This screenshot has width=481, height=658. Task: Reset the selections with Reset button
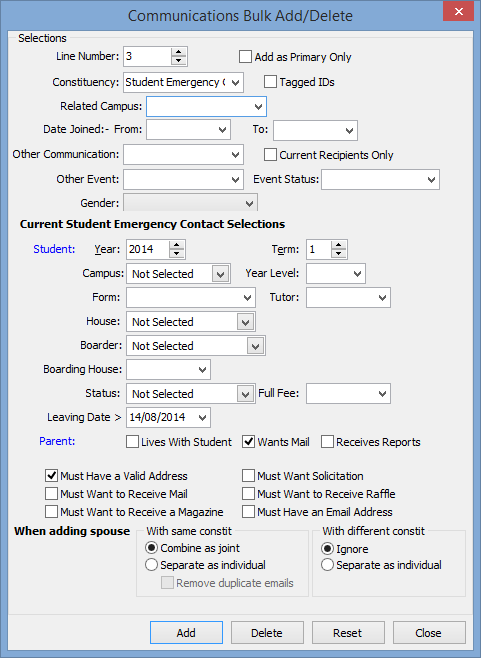point(348,632)
